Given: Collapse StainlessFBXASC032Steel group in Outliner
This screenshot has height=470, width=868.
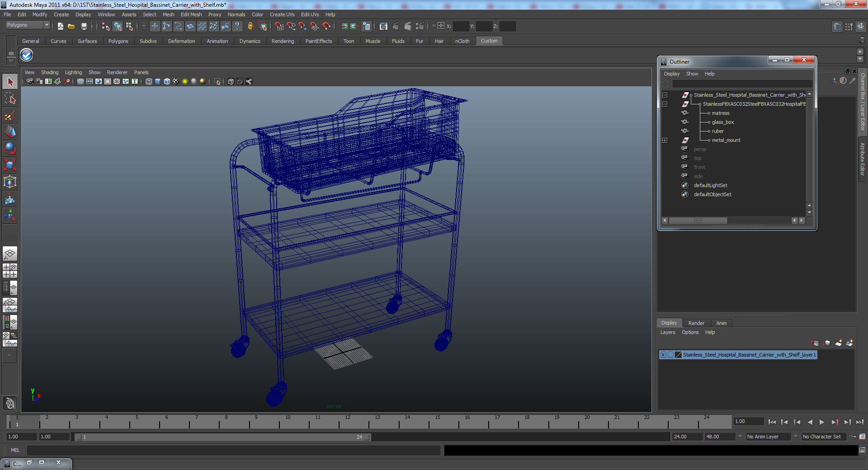Looking at the screenshot, I should click(665, 104).
